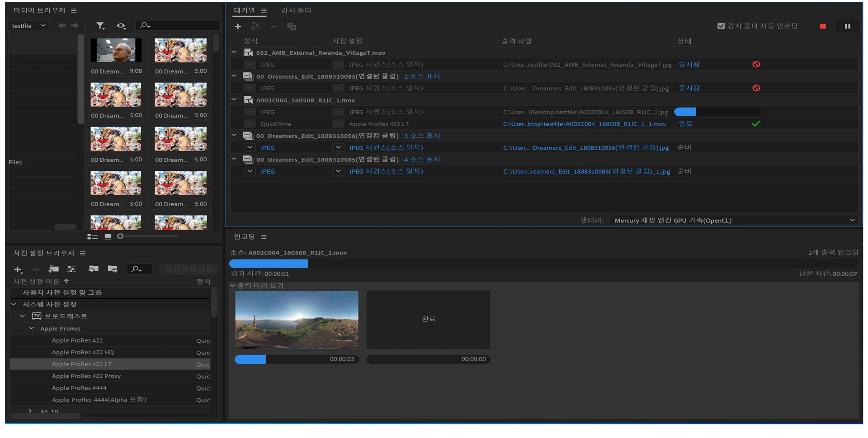Screen dimensions: 868x438
Task: Click the 브로드캐스트 TV icon
Action: (x=37, y=316)
